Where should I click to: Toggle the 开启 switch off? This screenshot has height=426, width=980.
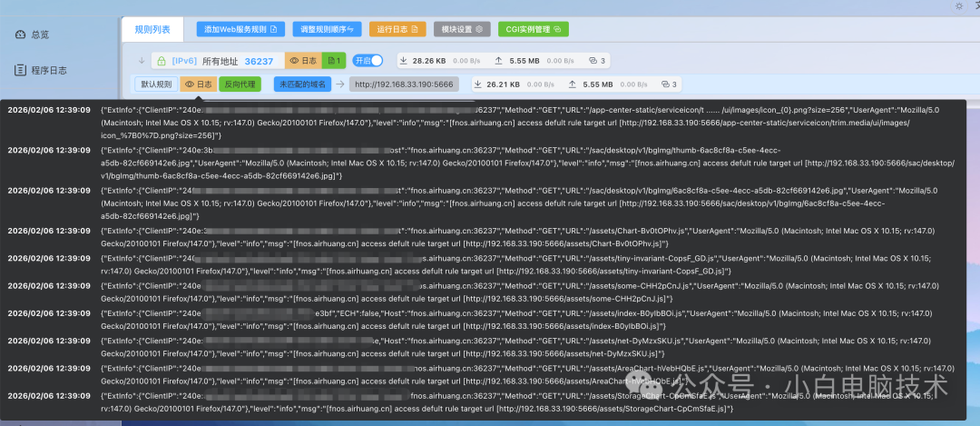(367, 61)
